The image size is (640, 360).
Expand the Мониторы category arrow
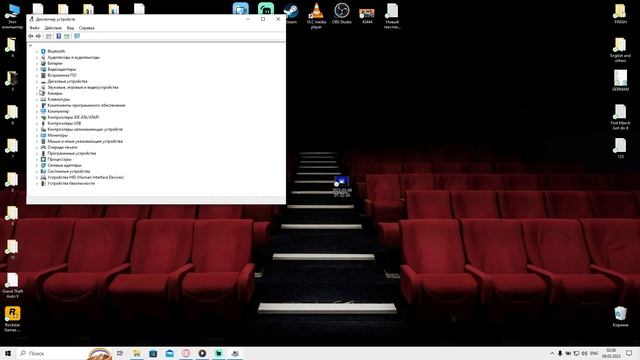(37, 135)
